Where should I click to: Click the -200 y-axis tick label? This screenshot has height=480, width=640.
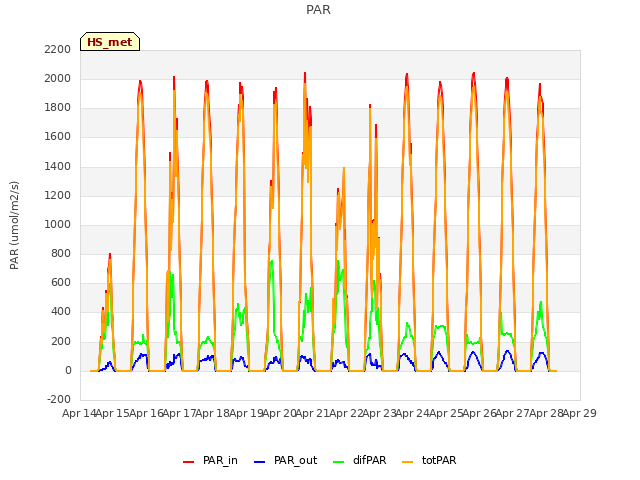[x=59, y=399]
